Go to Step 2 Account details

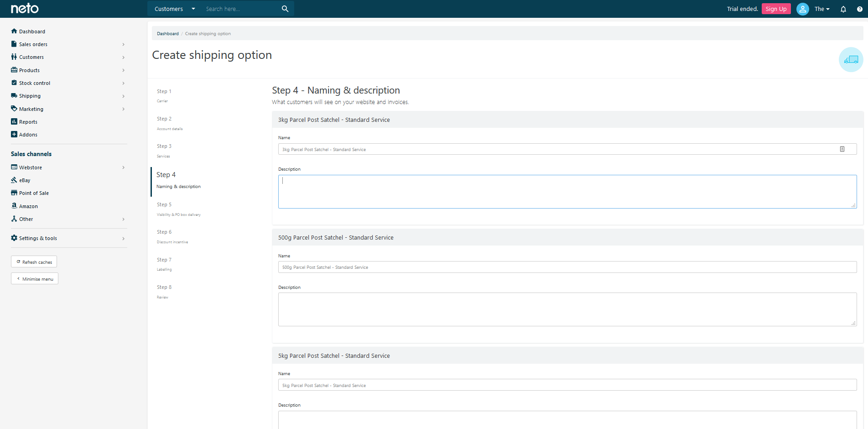pyautogui.click(x=170, y=123)
